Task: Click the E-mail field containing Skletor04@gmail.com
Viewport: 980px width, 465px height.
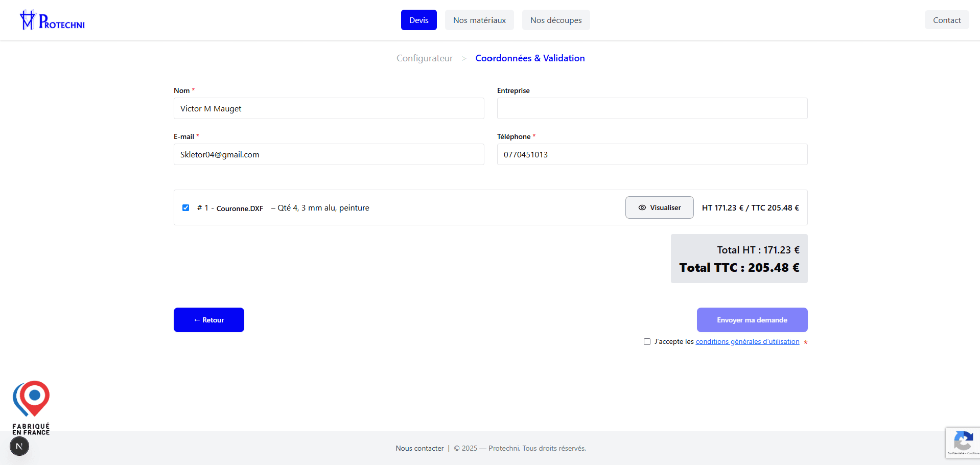Action: (x=329, y=154)
